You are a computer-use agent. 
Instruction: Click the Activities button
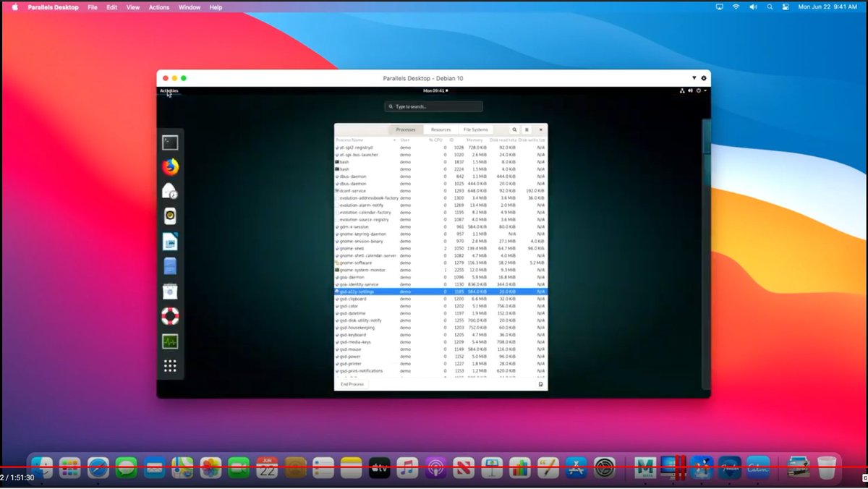[169, 90]
